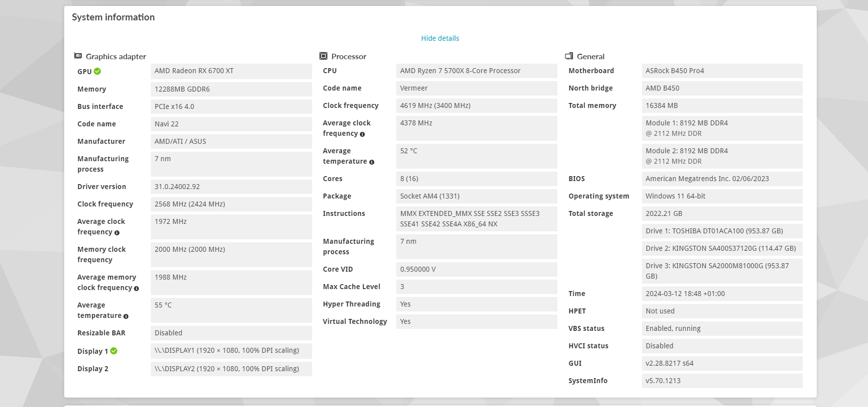Click the Navi 22 code name value
Viewport: 868px width, 407px height.
[x=231, y=124]
